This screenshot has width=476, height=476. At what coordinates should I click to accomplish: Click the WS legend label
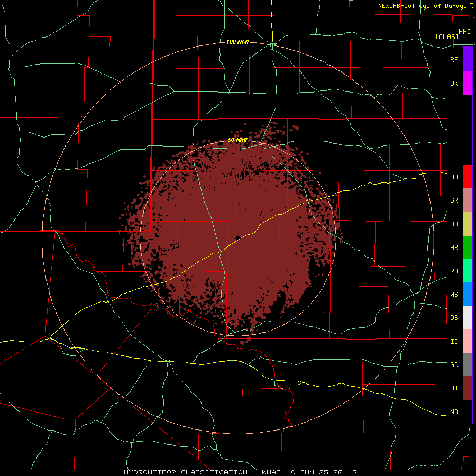(x=454, y=295)
